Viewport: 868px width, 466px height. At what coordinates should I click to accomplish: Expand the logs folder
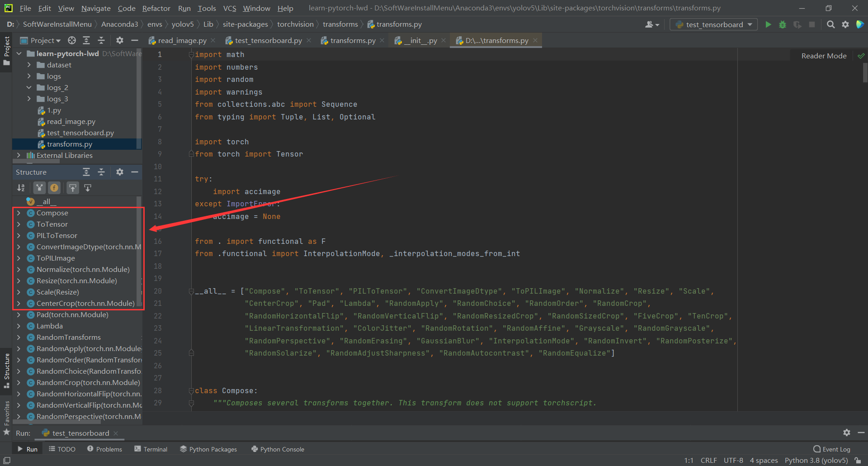29,76
